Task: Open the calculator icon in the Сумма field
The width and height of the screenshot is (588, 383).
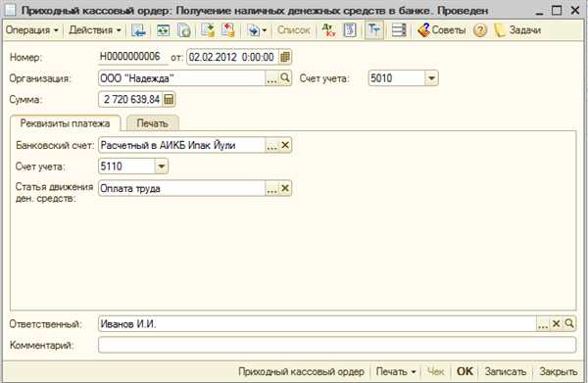Action: (169, 99)
